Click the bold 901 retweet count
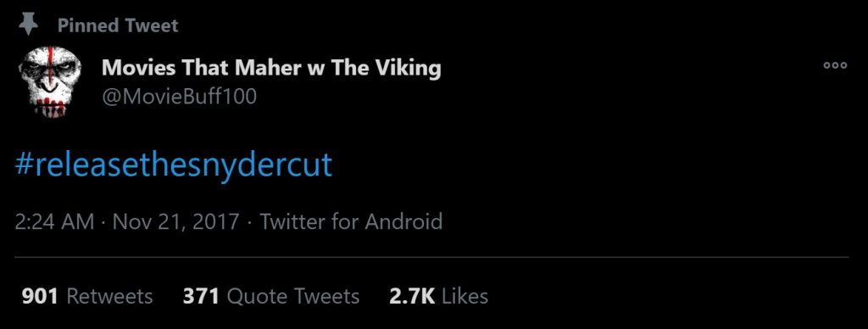 [40, 296]
